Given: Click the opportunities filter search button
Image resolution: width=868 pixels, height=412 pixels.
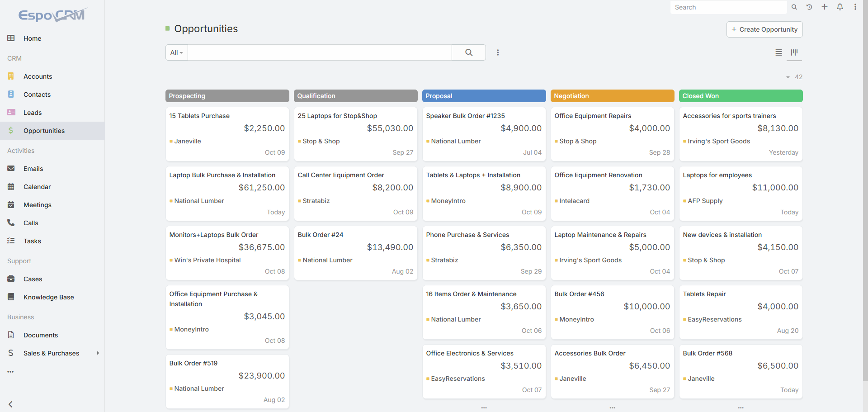Looking at the screenshot, I should (469, 52).
